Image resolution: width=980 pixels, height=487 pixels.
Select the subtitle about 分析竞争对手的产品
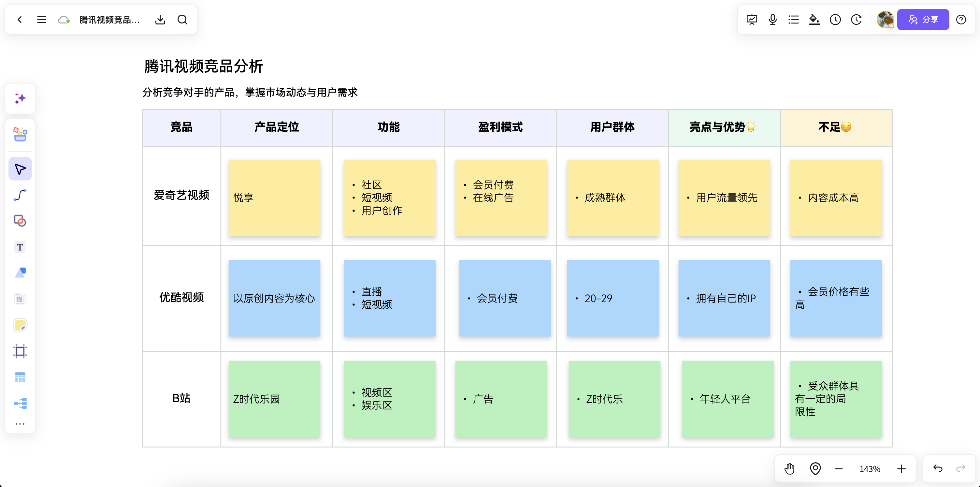tap(250, 92)
